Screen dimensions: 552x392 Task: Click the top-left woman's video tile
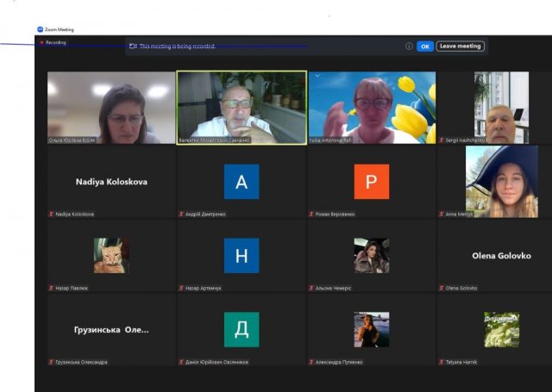point(111,107)
